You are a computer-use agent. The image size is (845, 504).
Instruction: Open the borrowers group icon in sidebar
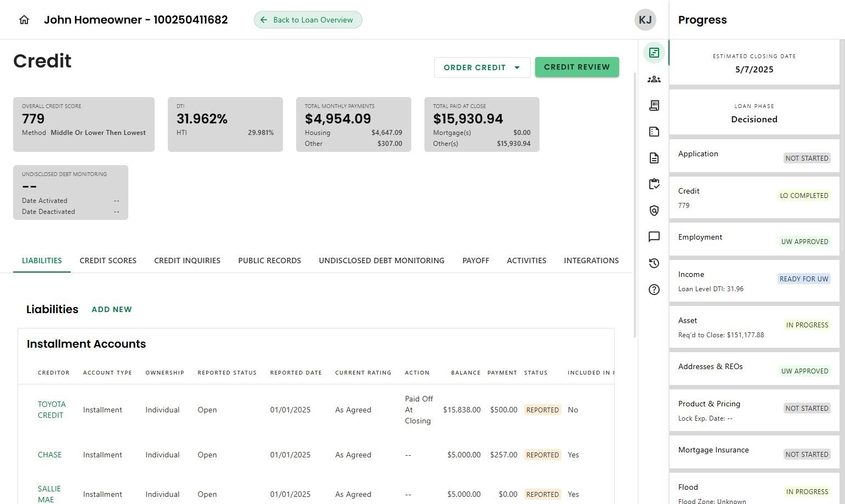(654, 79)
